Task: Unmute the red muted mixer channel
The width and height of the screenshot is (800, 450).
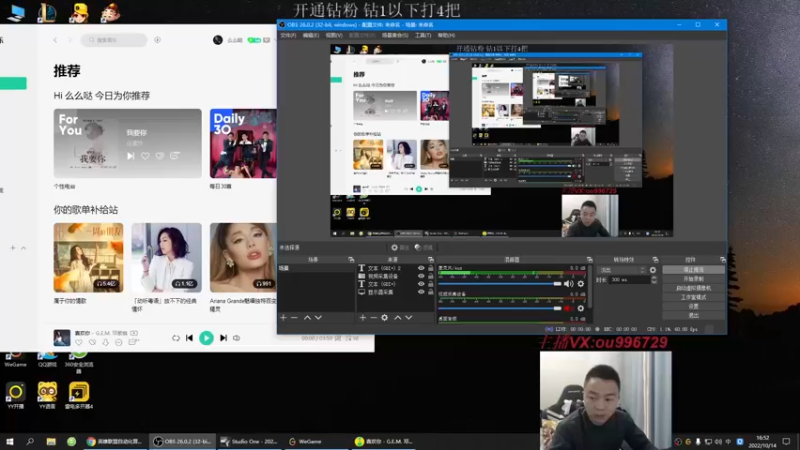Action: pos(568,308)
